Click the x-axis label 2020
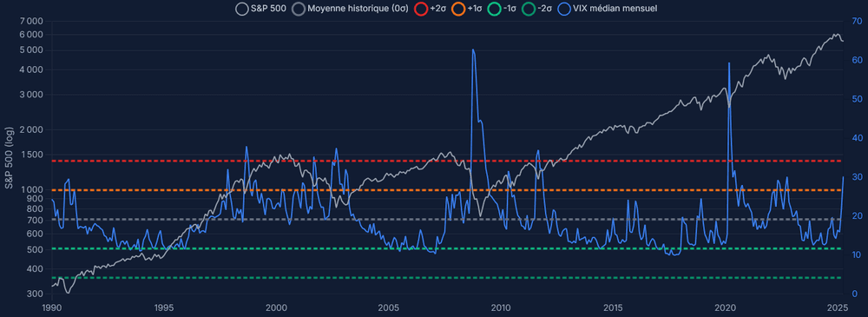This screenshot has height=317, width=868. tap(726, 307)
